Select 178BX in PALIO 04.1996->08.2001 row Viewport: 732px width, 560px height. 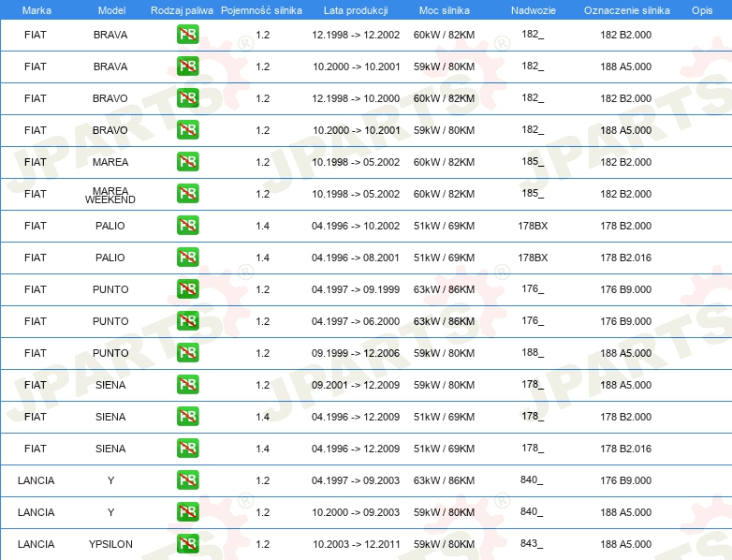[533, 258]
